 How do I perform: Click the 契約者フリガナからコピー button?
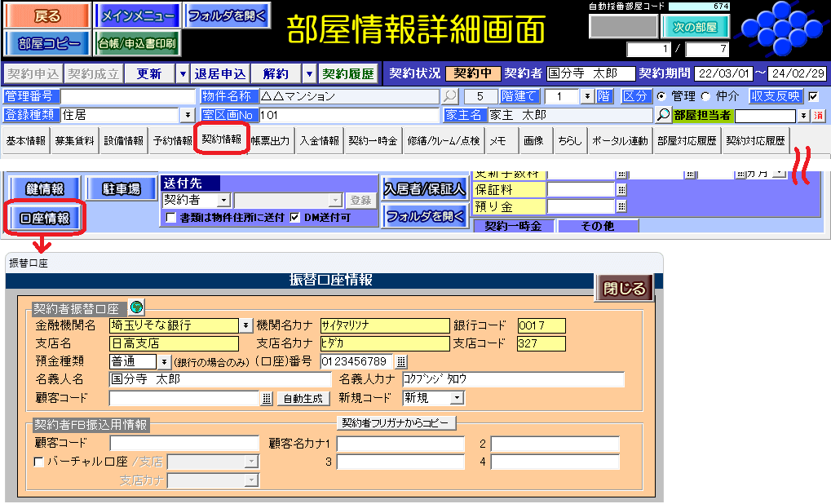point(396,423)
